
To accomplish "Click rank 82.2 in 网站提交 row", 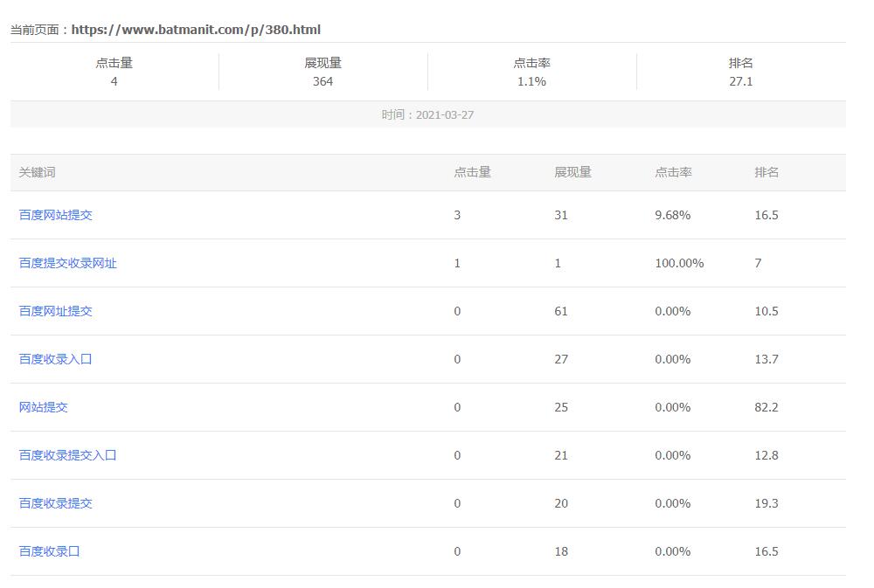I will coord(766,407).
